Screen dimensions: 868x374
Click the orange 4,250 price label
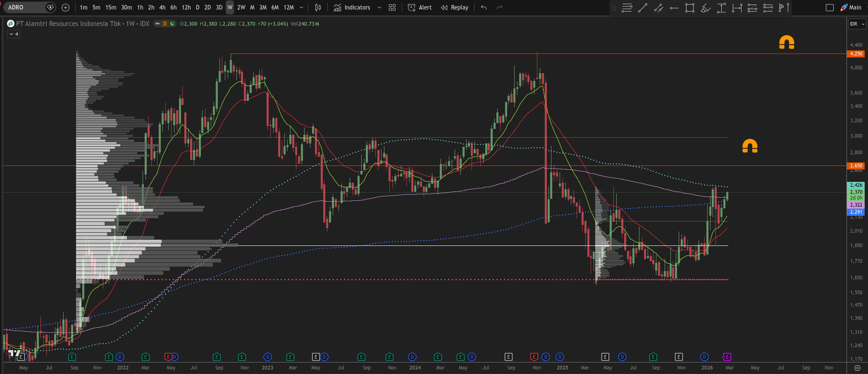click(856, 54)
